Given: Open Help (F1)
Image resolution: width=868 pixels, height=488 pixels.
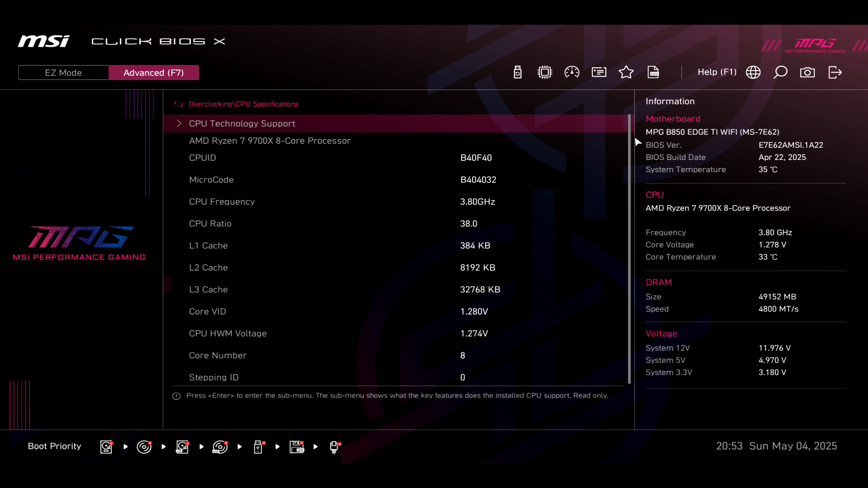Looking at the screenshot, I should (717, 72).
